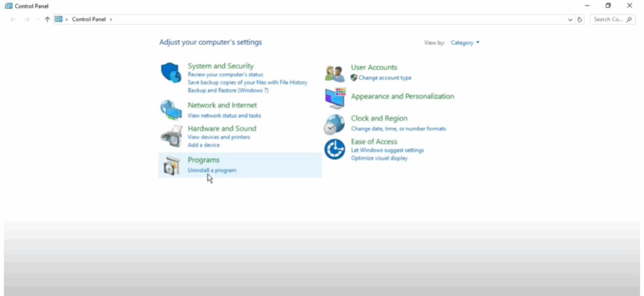Click the Uninstall a program link
The width and height of the screenshot is (644, 296).
(212, 171)
